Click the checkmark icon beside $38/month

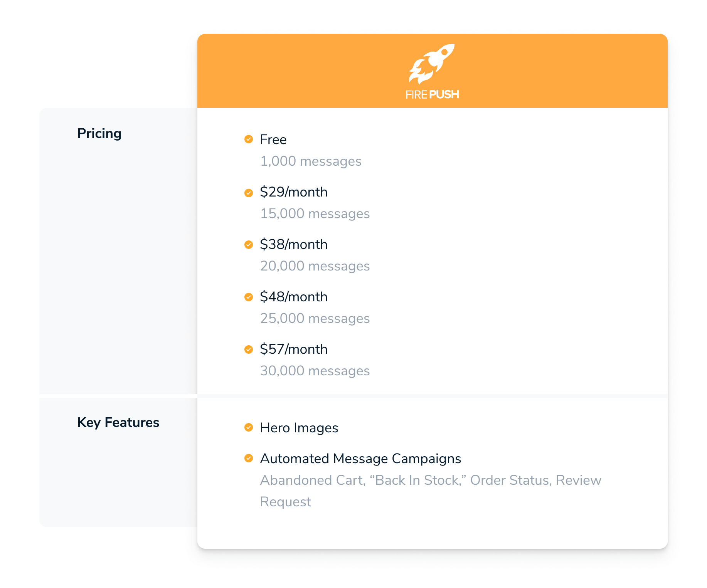(249, 245)
